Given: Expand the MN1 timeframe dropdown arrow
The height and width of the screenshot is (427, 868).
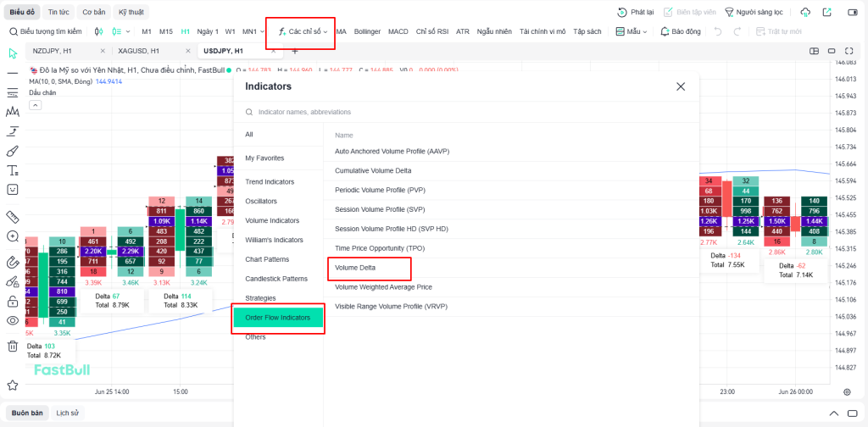Looking at the screenshot, I should (x=263, y=31).
